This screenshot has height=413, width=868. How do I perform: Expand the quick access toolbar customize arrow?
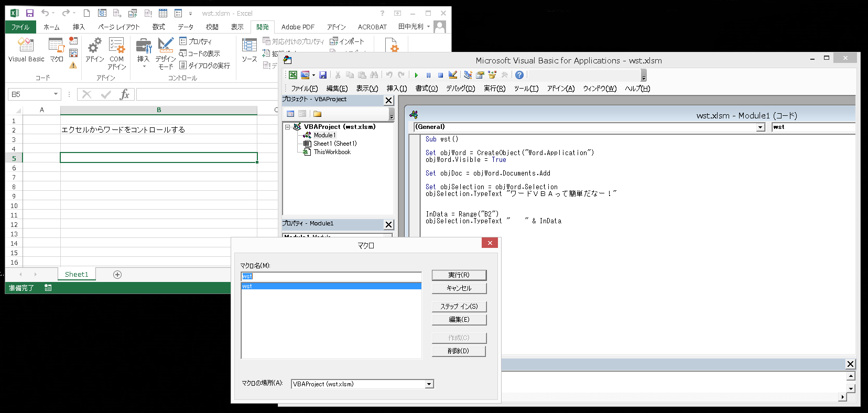(x=190, y=14)
